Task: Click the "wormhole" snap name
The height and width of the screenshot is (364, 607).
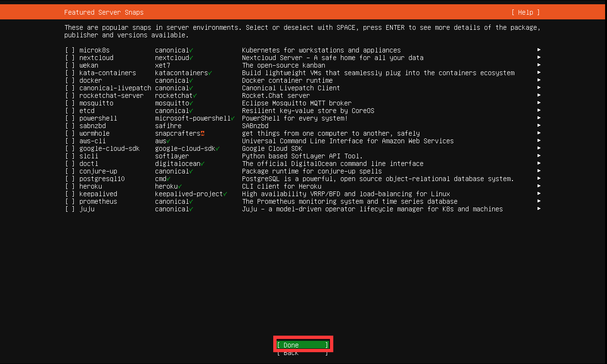Action: click(x=95, y=133)
